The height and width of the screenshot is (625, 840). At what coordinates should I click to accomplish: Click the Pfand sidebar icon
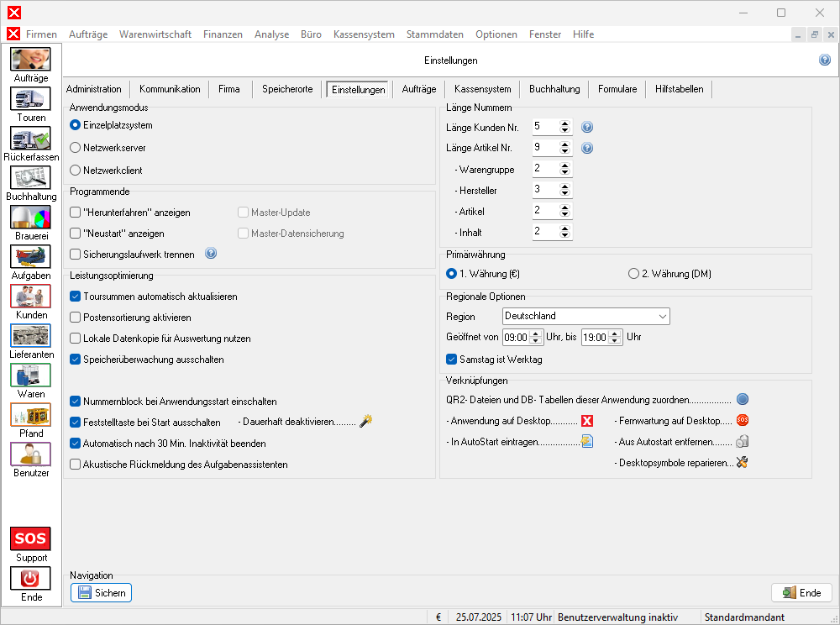[x=30, y=415]
